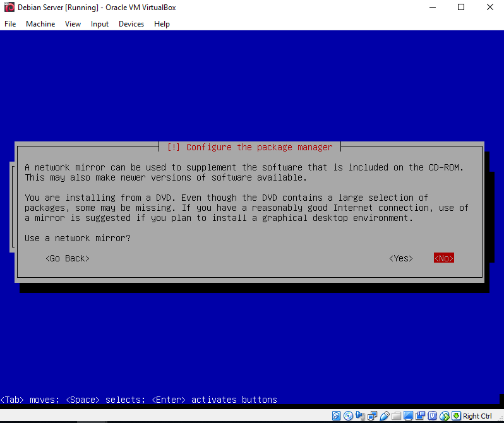Maximize the Debian Server VirtualBox window
Screen dimensions: 504x423
coord(461,7)
